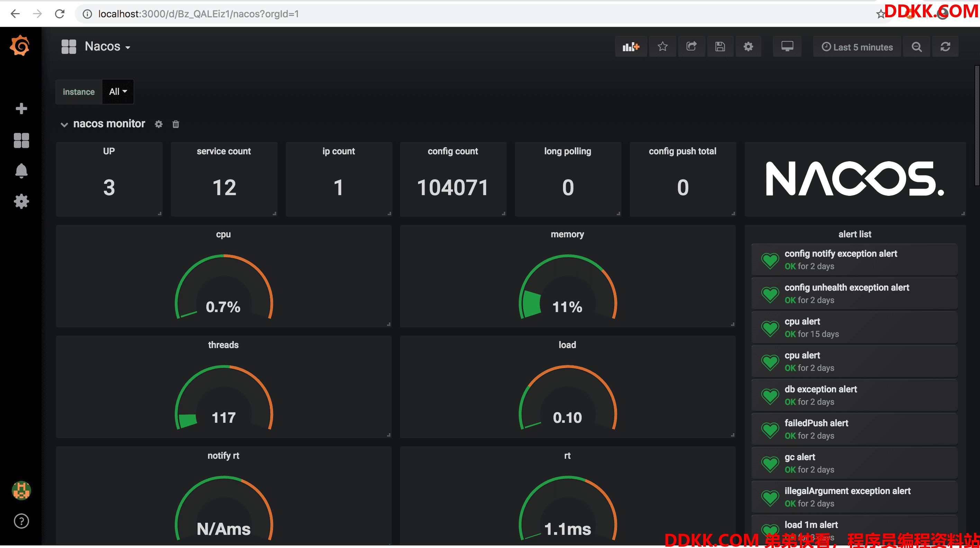Click heart icon for cpu alert 15 days
This screenshot has width=980, height=548.
pos(770,328)
